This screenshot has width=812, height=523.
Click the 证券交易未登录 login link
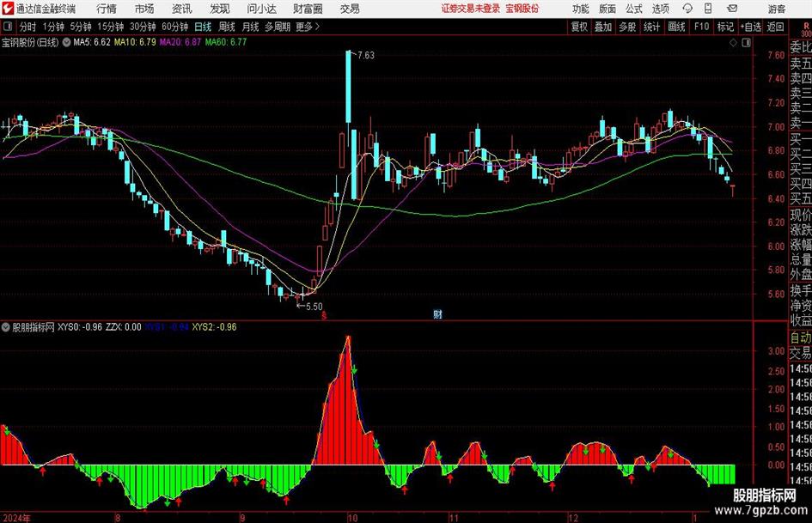click(x=471, y=9)
